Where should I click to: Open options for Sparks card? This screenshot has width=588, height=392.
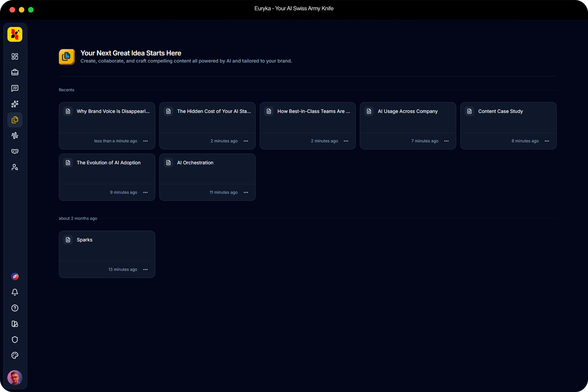(x=146, y=269)
